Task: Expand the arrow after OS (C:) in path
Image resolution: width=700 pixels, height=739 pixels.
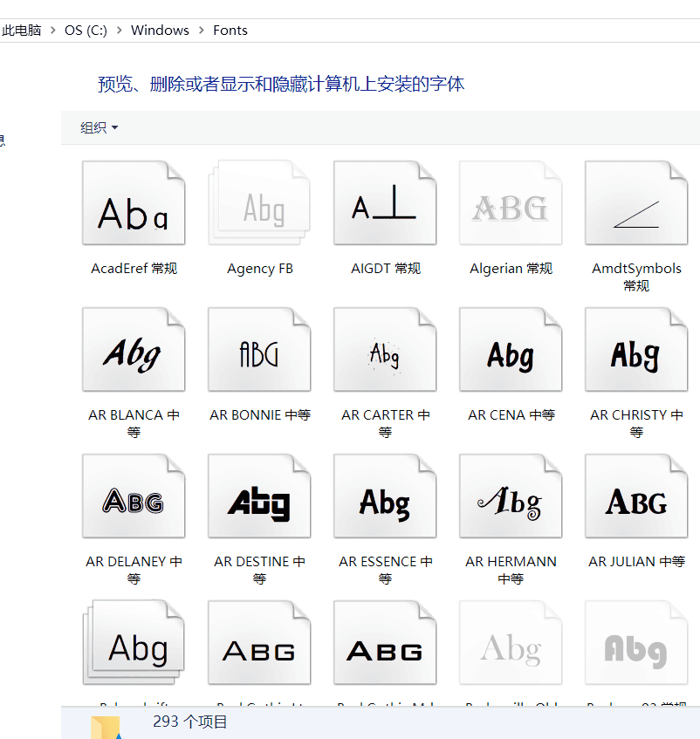Action: tap(119, 31)
